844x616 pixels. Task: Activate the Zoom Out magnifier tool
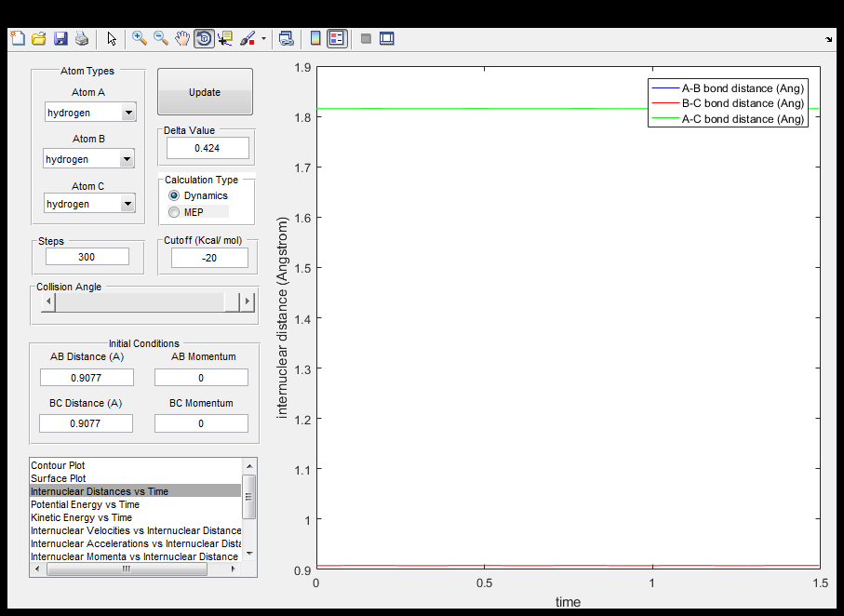pyautogui.click(x=161, y=38)
